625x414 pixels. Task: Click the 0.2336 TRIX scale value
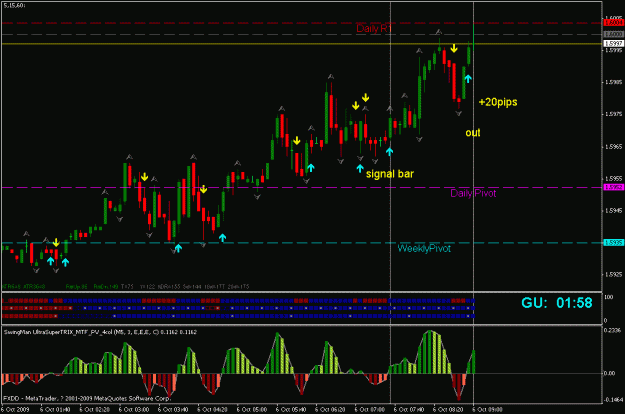click(613, 330)
